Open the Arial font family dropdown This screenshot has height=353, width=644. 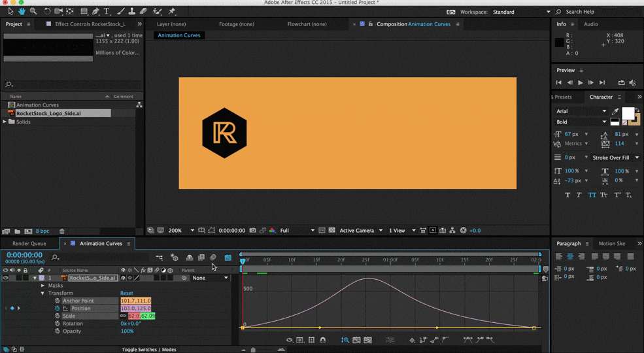tap(581, 111)
